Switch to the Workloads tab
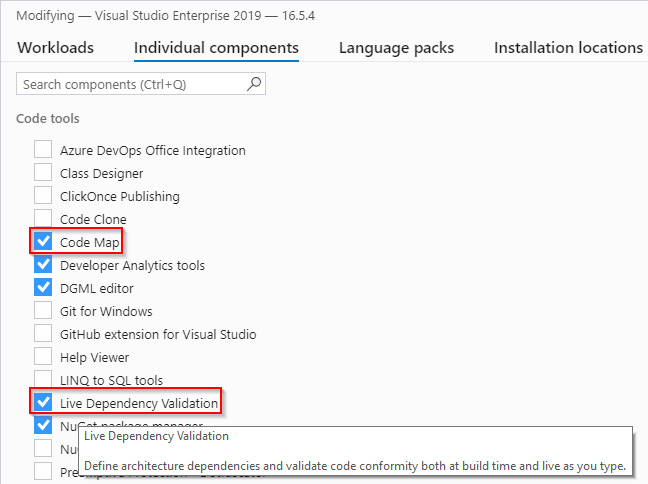Viewport: 648px width, 484px height. [55, 48]
